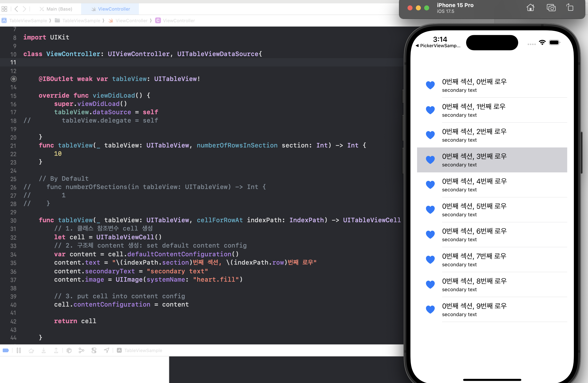The width and height of the screenshot is (588, 383).
Task: Take a simulator screenshot
Action: tap(551, 8)
